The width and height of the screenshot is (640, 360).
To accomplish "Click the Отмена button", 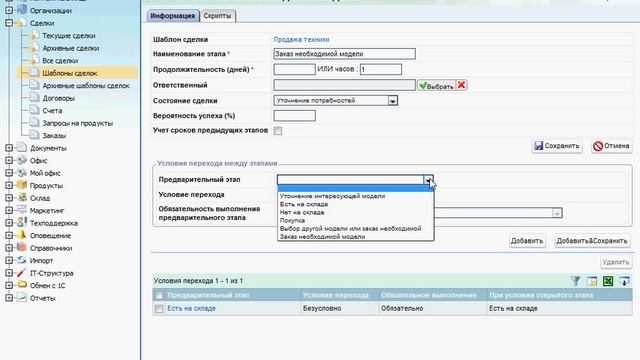I will pyautogui.click(x=611, y=146).
